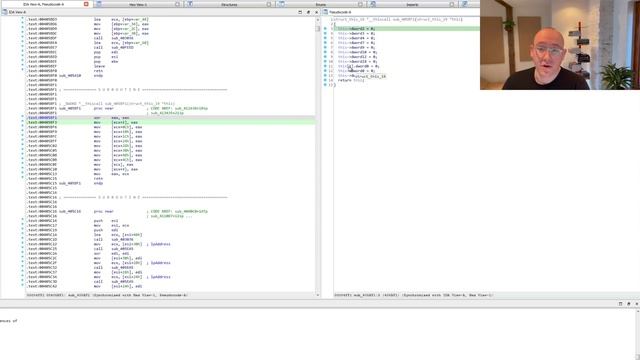Image resolution: width=640 pixels, height=360 pixels.
Task: Select the pseudocode function signature line
Action: click(396, 19)
